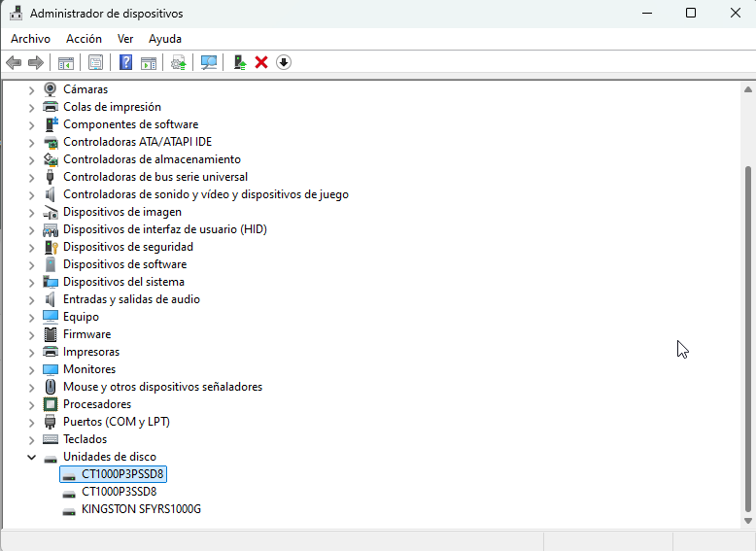Click the update driver toolbar icon

click(179, 62)
